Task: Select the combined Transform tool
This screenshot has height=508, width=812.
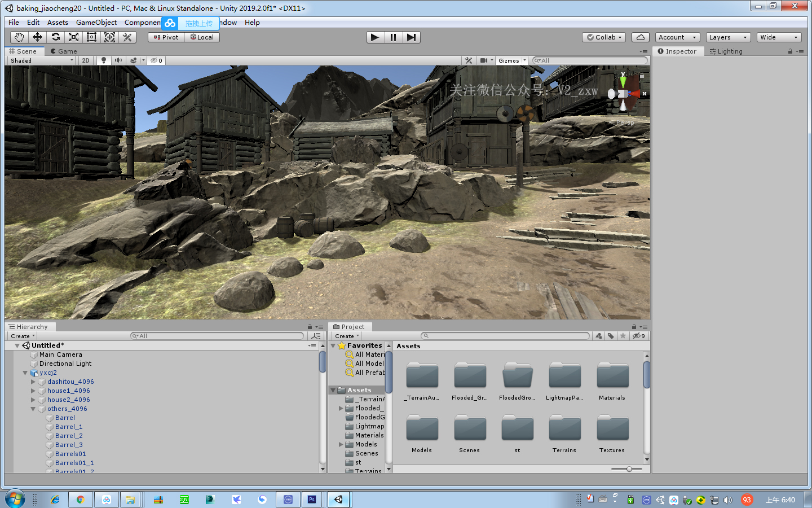Action: (109, 37)
